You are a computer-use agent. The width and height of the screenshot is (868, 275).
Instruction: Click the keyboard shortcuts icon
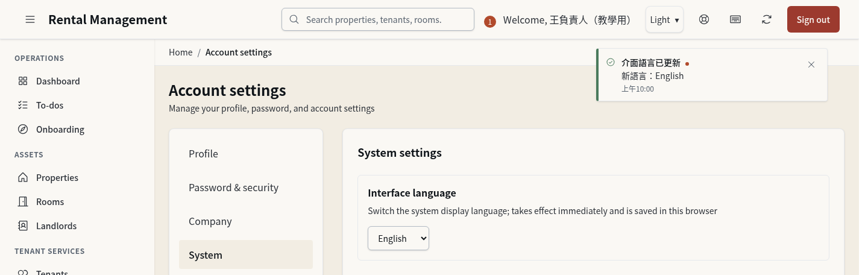coord(735,19)
